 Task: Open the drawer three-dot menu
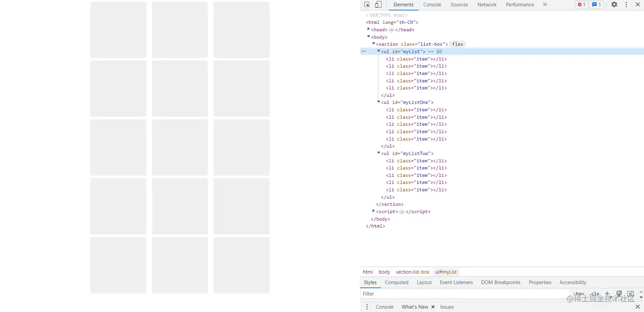367,307
